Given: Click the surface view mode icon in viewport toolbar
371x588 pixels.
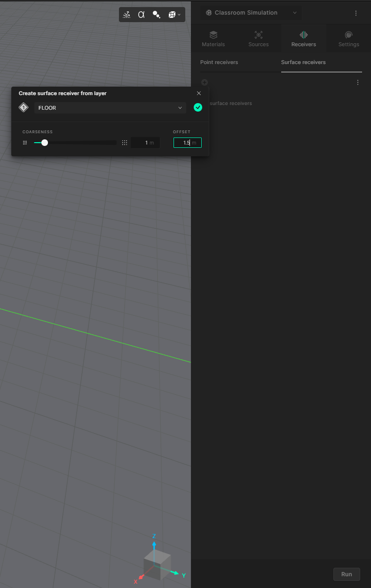Looking at the screenshot, I should tap(126, 15).
